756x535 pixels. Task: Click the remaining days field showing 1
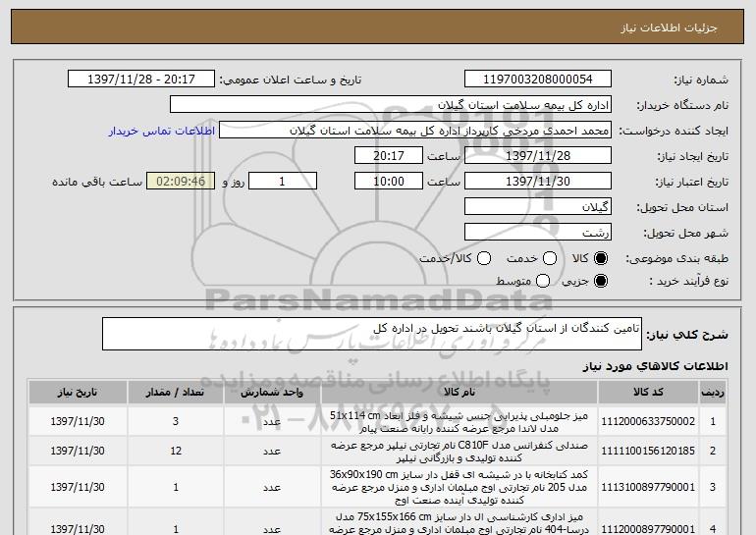pos(283,182)
